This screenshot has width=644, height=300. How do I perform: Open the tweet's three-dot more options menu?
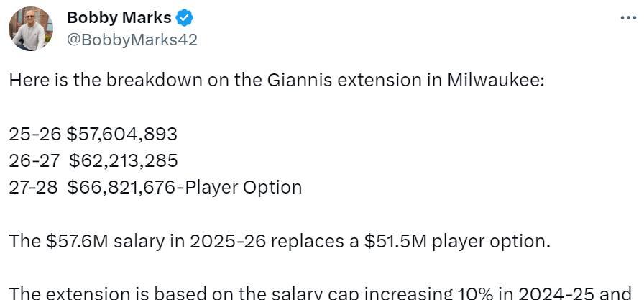(628, 18)
